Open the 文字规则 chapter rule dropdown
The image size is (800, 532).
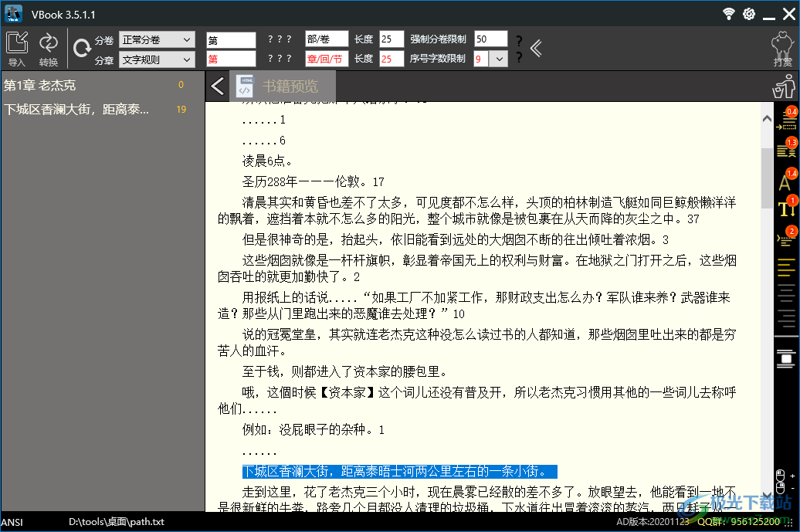(157, 59)
